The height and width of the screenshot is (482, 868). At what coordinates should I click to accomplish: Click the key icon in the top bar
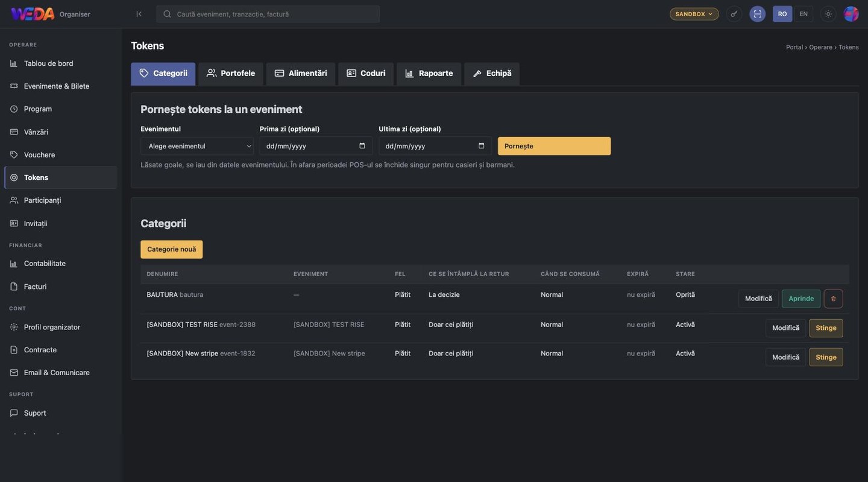pos(734,14)
